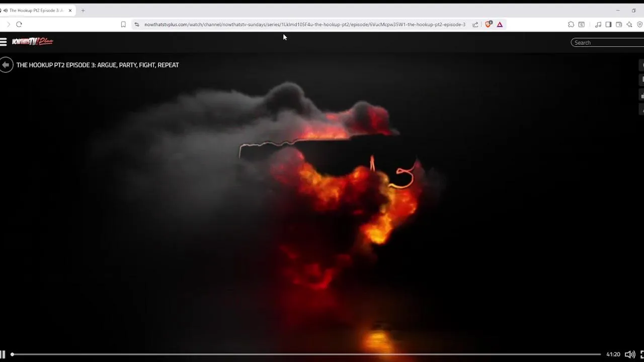Go back with the circled arrow button
The width and height of the screenshot is (644, 362).
[x=6, y=65]
